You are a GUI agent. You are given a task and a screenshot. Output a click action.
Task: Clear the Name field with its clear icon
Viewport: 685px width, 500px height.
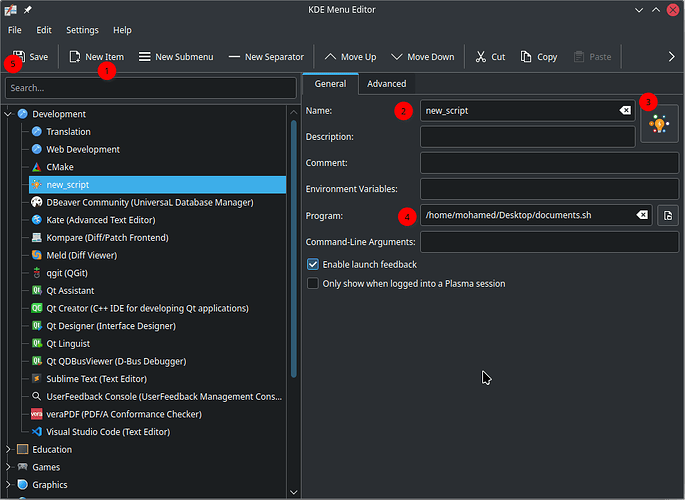(x=625, y=110)
